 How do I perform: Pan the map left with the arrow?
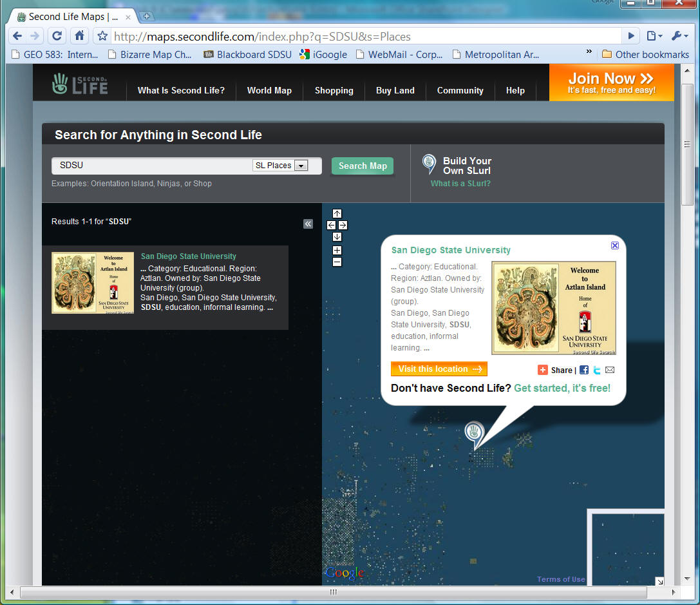[x=331, y=226]
